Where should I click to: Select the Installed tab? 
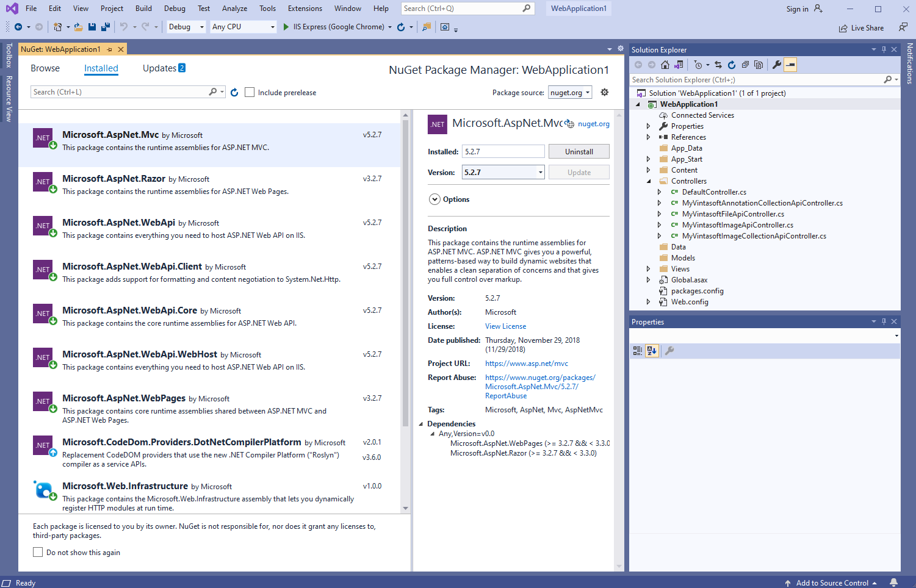point(101,68)
